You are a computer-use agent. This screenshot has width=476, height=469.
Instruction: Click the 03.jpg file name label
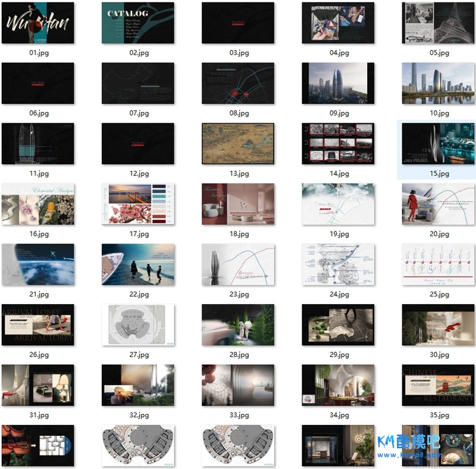[239, 53]
